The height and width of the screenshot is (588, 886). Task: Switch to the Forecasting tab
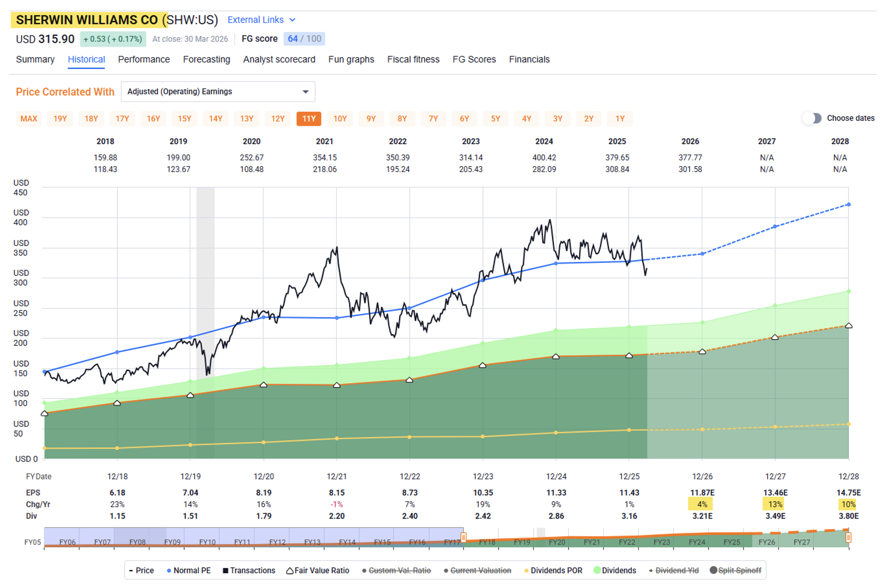pyautogui.click(x=206, y=59)
